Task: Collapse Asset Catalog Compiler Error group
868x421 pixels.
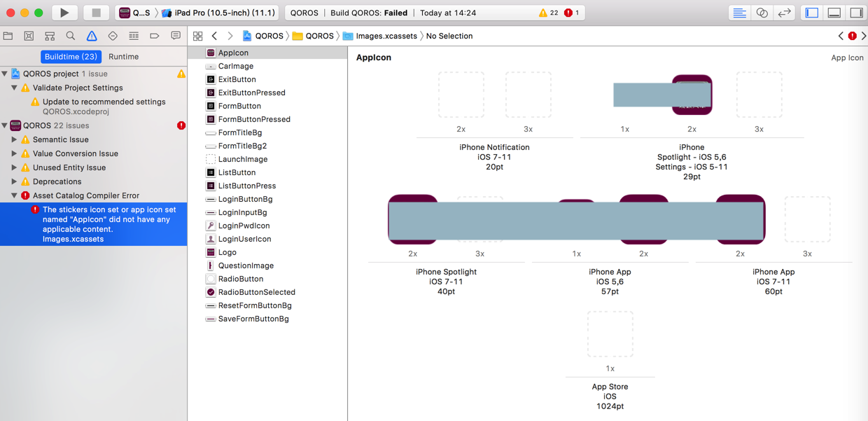Action: [x=14, y=195]
